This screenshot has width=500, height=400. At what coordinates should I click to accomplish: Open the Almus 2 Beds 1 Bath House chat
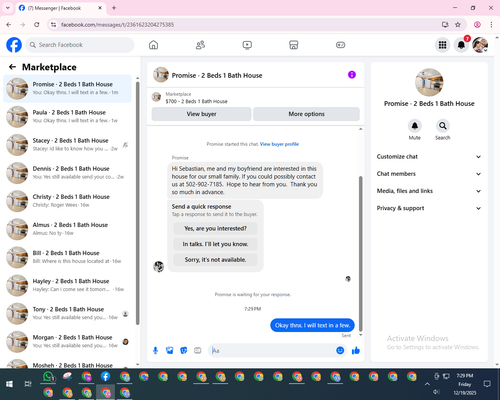click(x=68, y=229)
